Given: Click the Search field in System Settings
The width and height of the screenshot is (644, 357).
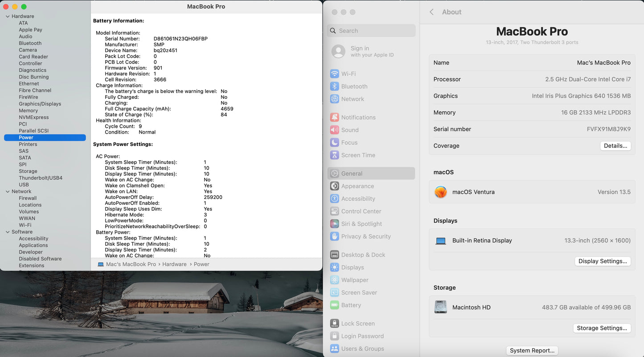Looking at the screenshot, I should click(371, 31).
